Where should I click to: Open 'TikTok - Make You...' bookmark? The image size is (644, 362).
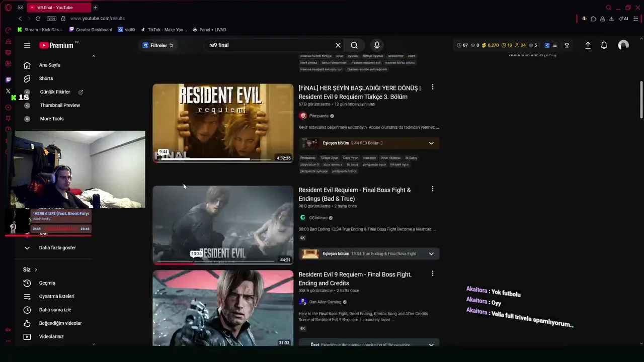click(164, 30)
